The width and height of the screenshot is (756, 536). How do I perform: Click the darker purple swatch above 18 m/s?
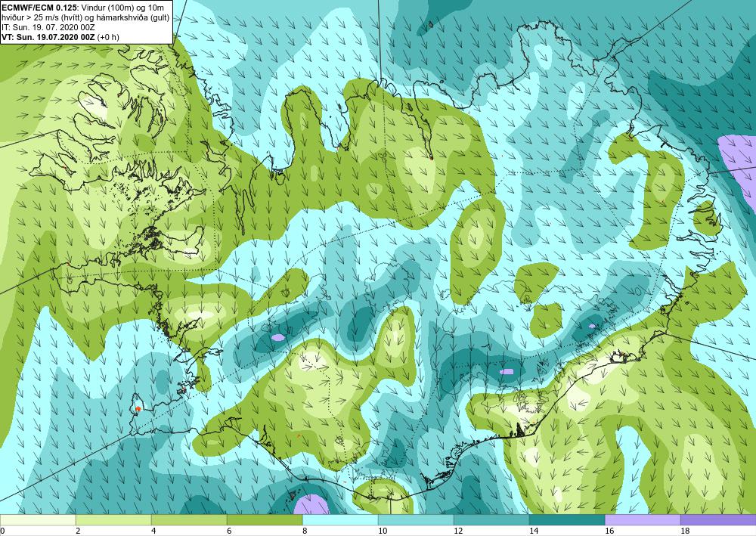718,520
